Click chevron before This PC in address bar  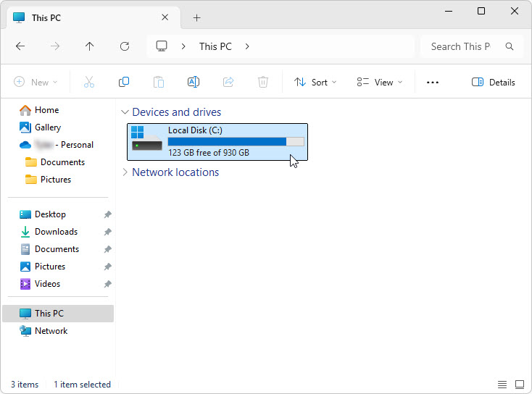coord(183,46)
